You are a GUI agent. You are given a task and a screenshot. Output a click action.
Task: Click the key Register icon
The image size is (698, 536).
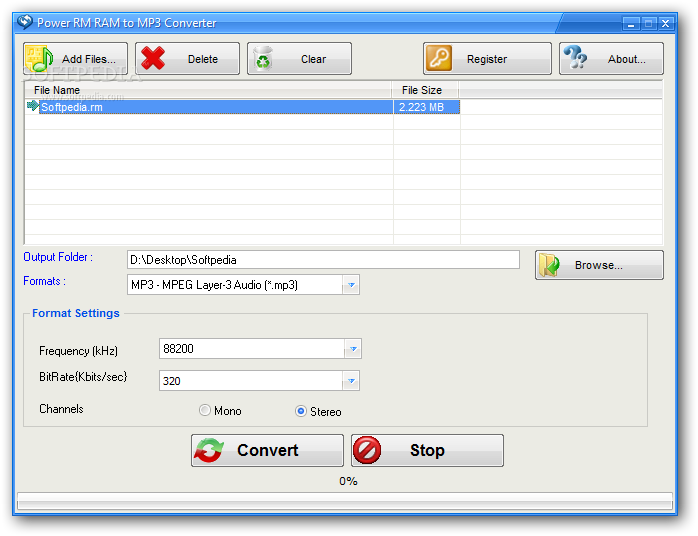tap(438, 58)
